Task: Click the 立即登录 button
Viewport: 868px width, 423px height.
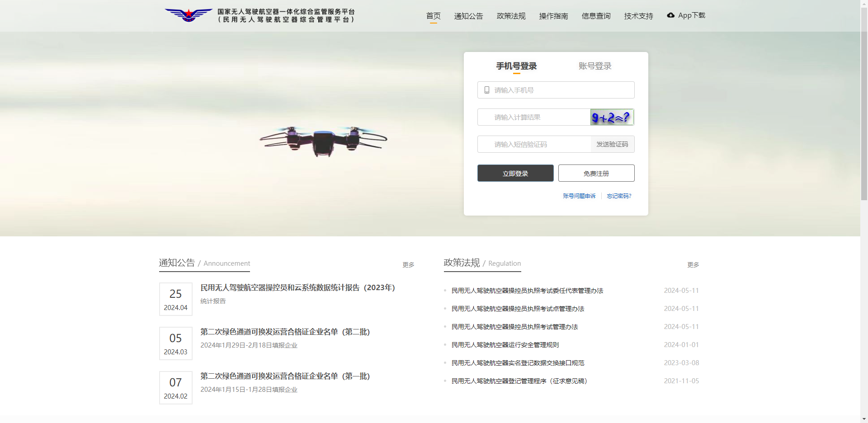Action: click(x=515, y=173)
